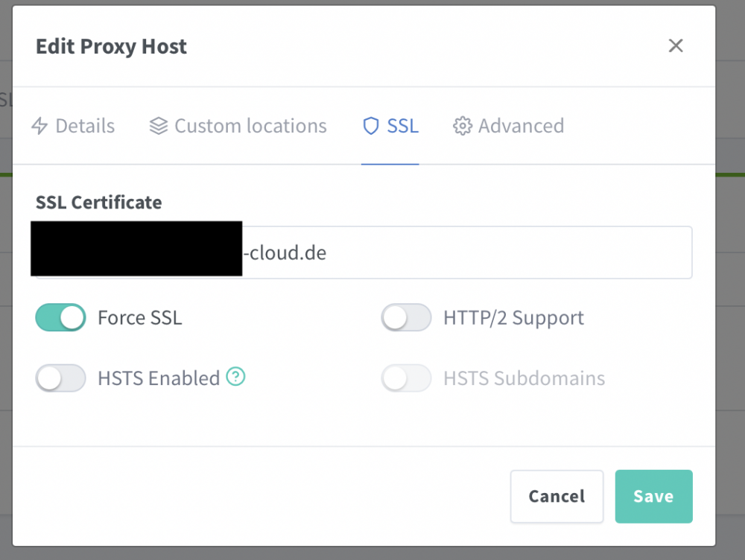
Task: Save the proxy host settings
Action: pos(654,497)
